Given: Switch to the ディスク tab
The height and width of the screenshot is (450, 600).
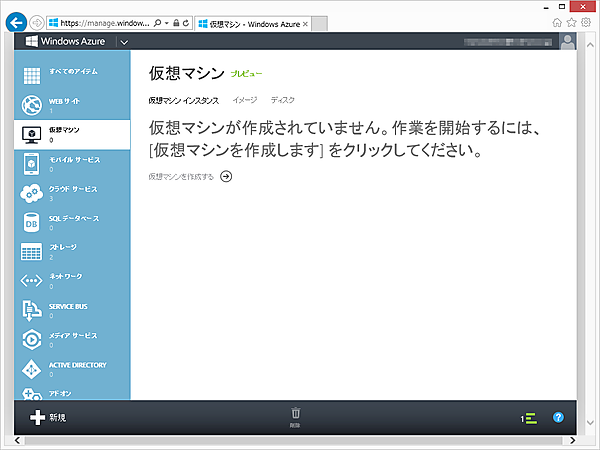Looking at the screenshot, I should 283,101.
